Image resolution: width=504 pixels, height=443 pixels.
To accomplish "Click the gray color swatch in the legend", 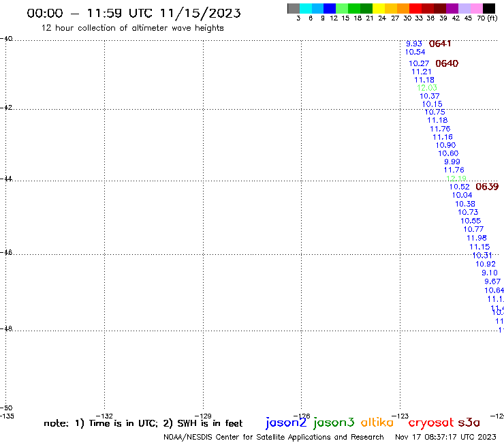I will pyautogui.click(x=294, y=8).
